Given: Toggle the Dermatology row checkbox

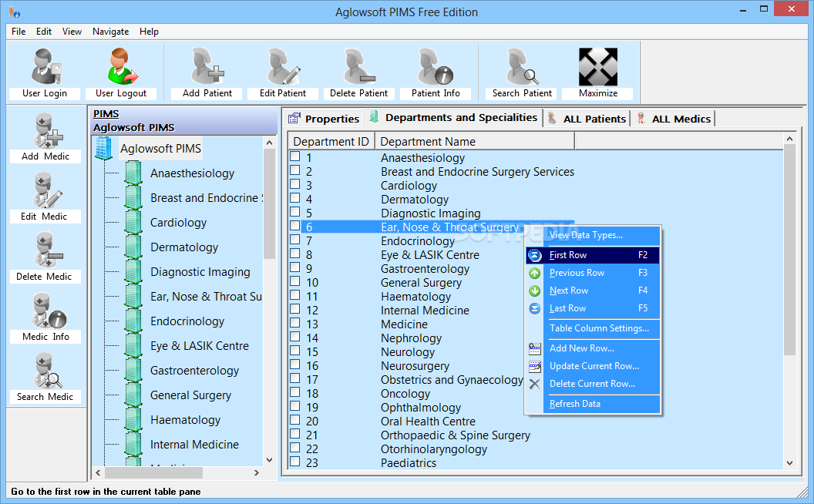Looking at the screenshot, I should [295, 198].
